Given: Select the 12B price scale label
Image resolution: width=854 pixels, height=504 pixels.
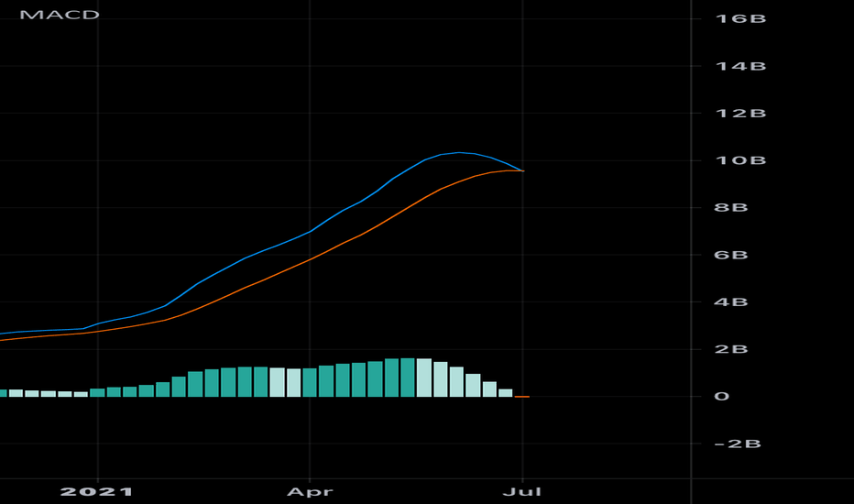Looking at the screenshot, I should coord(740,114).
